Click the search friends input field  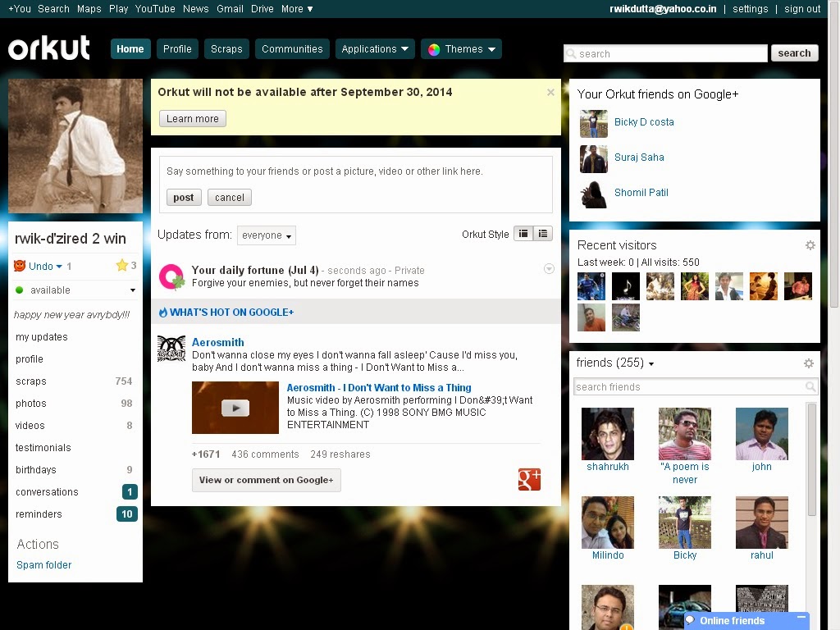(x=696, y=387)
